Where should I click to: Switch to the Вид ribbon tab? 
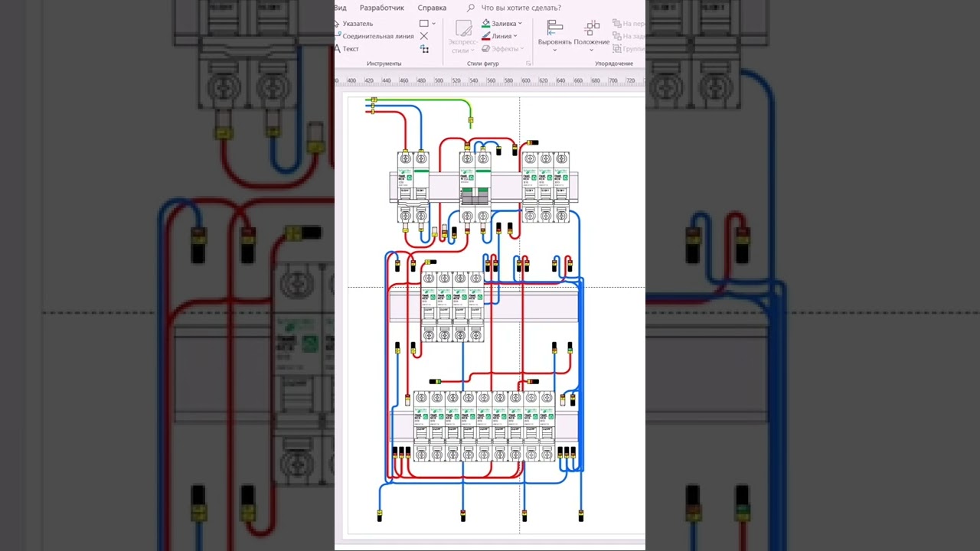click(340, 8)
